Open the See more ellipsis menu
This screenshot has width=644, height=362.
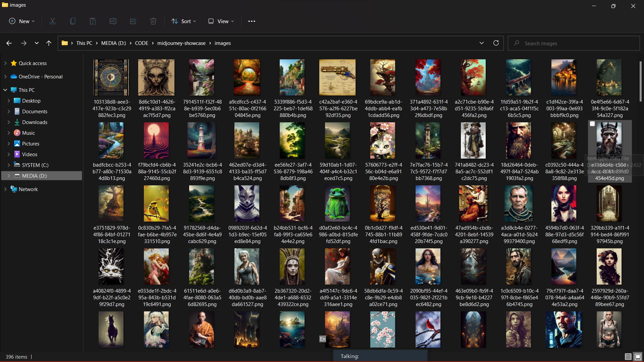pos(252,21)
